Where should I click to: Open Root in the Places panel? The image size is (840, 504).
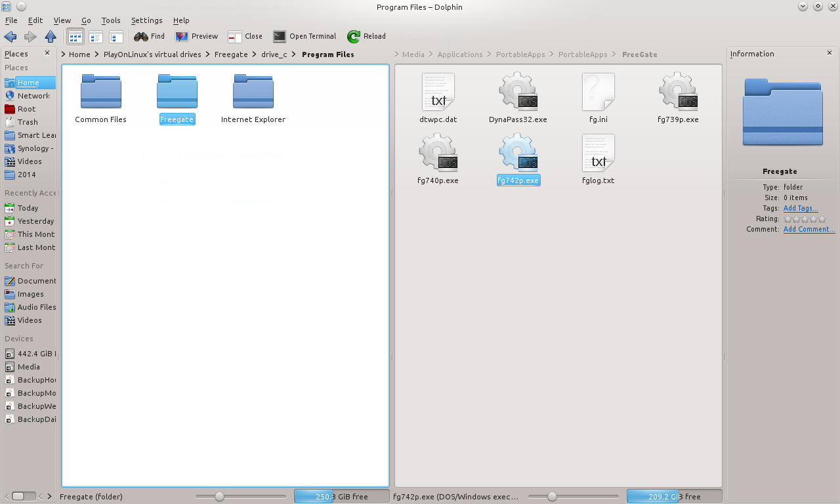point(29,109)
